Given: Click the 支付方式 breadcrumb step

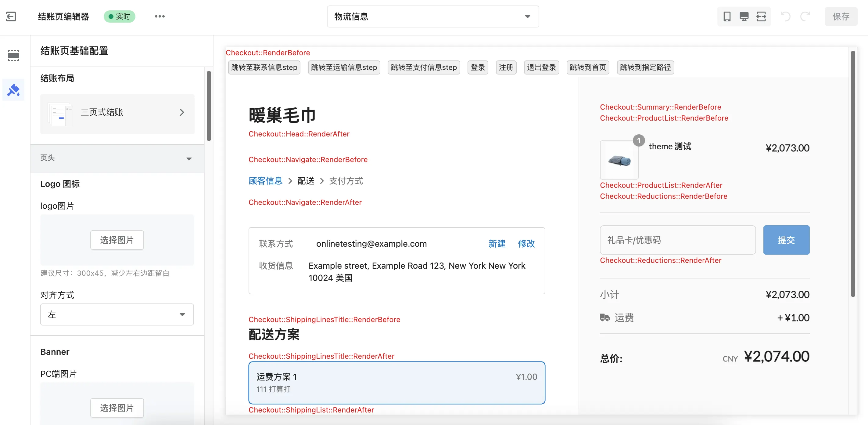Looking at the screenshot, I should [x=346, y=181].
